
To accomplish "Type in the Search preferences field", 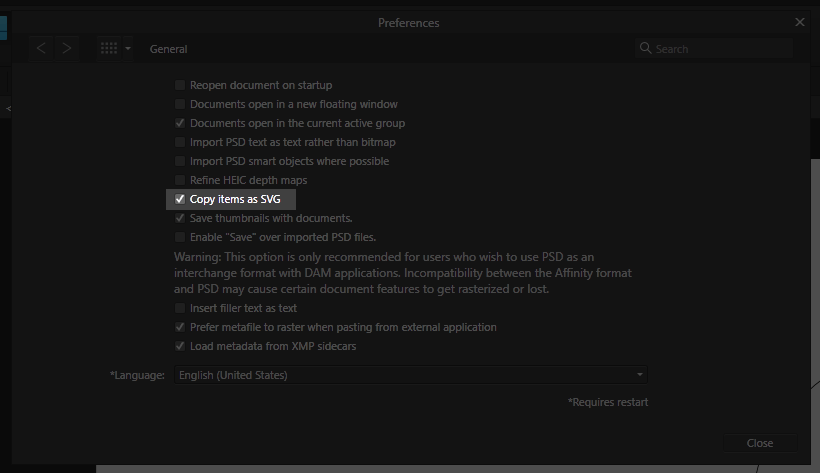I will (x=720, y=49).
